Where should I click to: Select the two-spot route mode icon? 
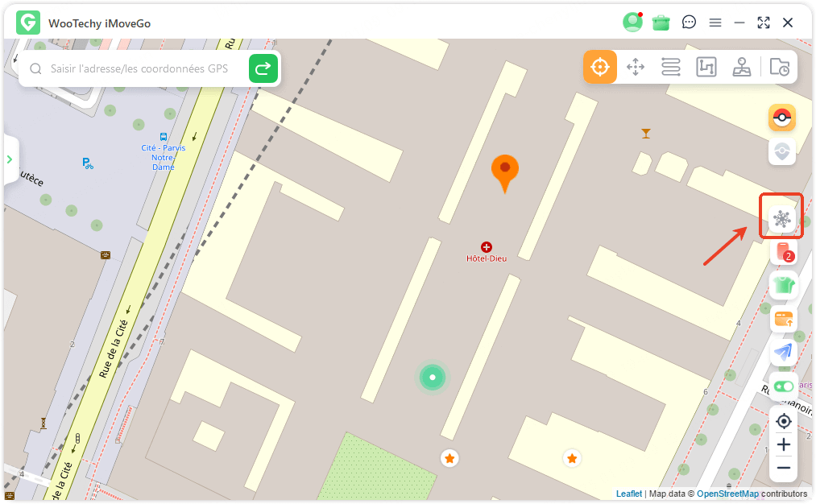coord(671,67)
